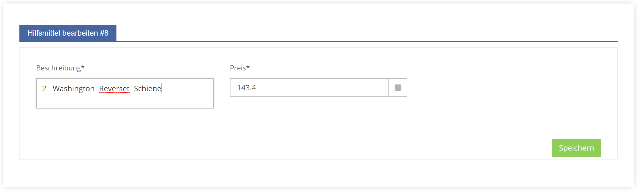The width and height of the screenshot is (644, 194).
Task: Focus the Beschreibung text area
Action: 125,93
